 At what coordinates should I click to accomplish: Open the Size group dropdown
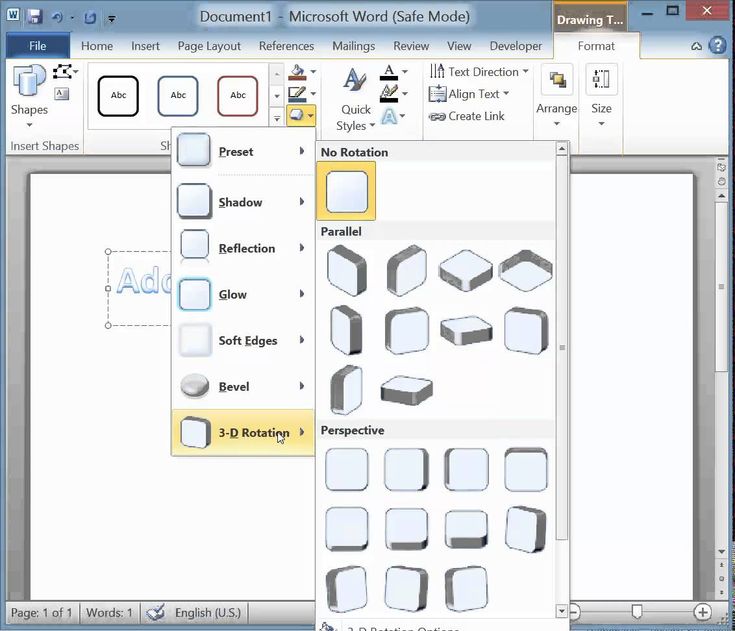601,96
